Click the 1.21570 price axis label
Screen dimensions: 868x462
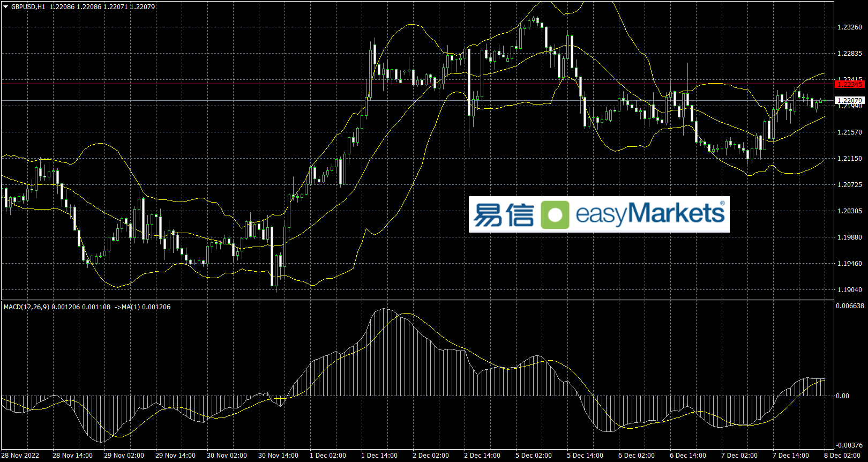click(x=850, y=132)
